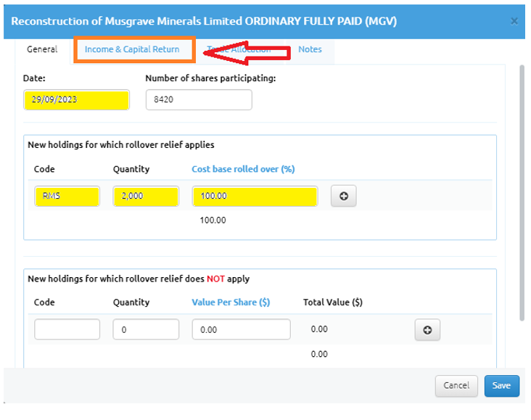Add a non-rollover holding row with plus icon
The height and width of the screenshot is (420, 531).
[x=427, y=329]
